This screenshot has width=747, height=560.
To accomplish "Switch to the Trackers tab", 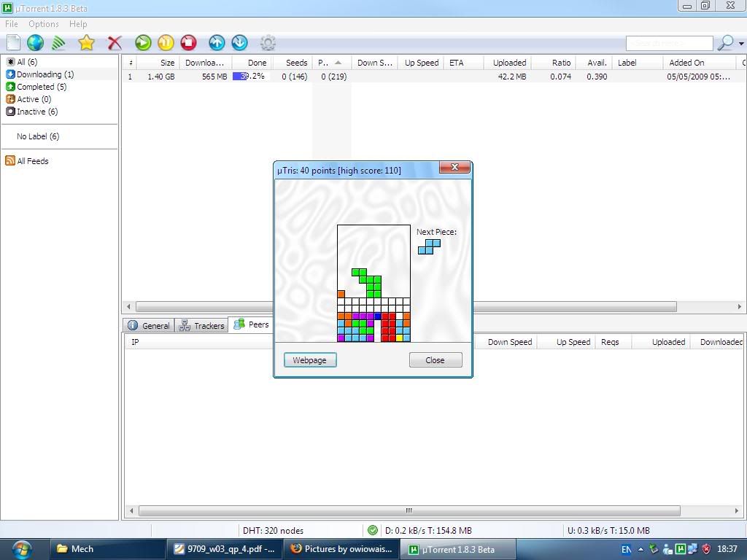I will pos(201,325).
